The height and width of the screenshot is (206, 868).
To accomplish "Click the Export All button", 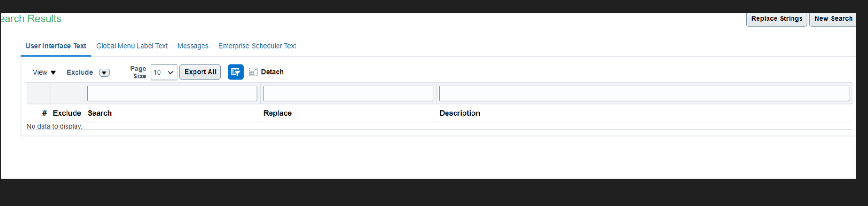I will [200, 72].
